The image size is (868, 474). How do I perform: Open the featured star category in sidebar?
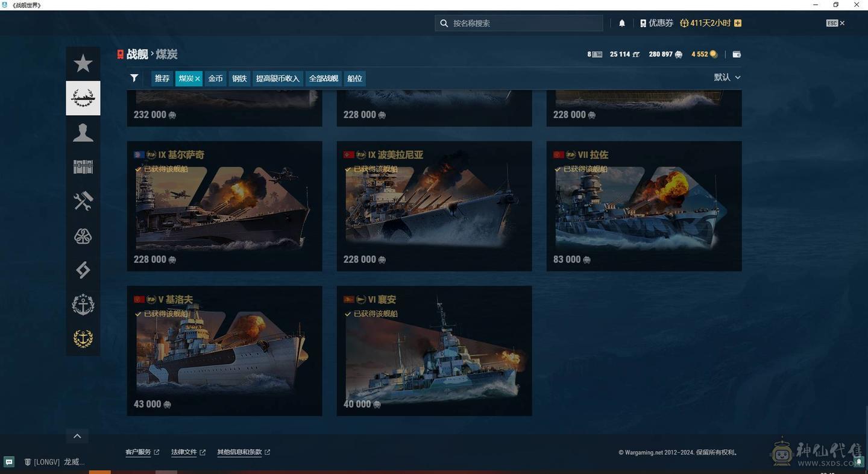point(83,63)
